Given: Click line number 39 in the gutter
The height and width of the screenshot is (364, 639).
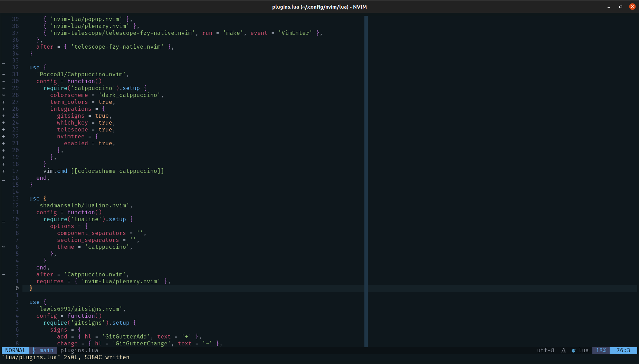Looking at the screenshot, I should [x=15, y=19].
